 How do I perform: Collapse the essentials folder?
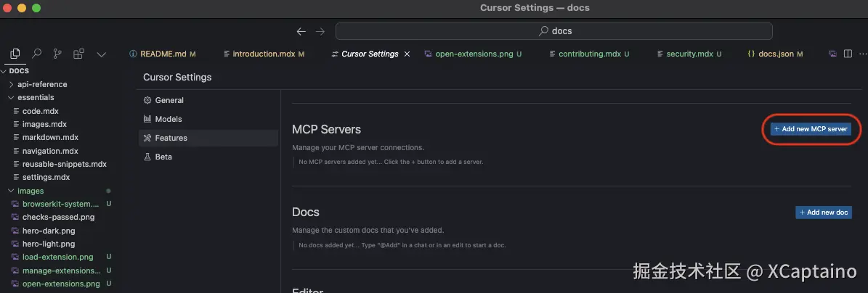pos(36,97)
